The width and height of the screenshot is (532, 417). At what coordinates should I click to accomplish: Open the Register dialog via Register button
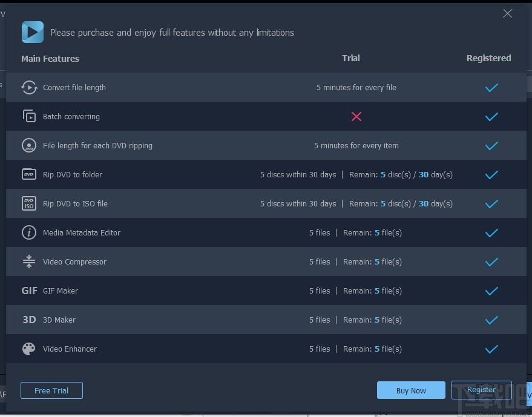[481, 390]
